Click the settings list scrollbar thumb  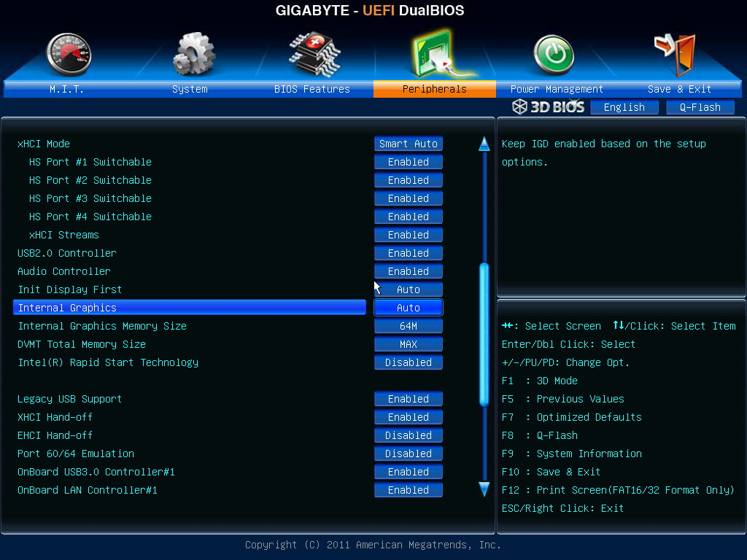(484, 334)
